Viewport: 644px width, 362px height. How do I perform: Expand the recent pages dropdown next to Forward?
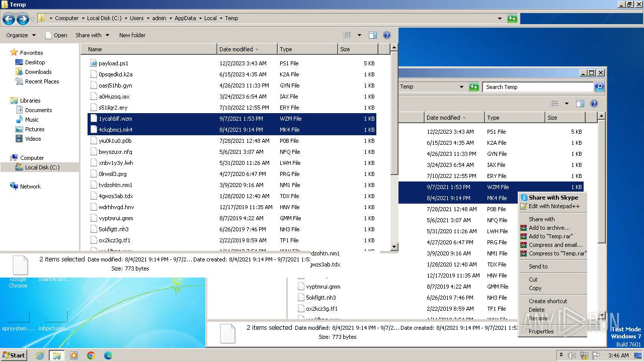click(33, 19)
